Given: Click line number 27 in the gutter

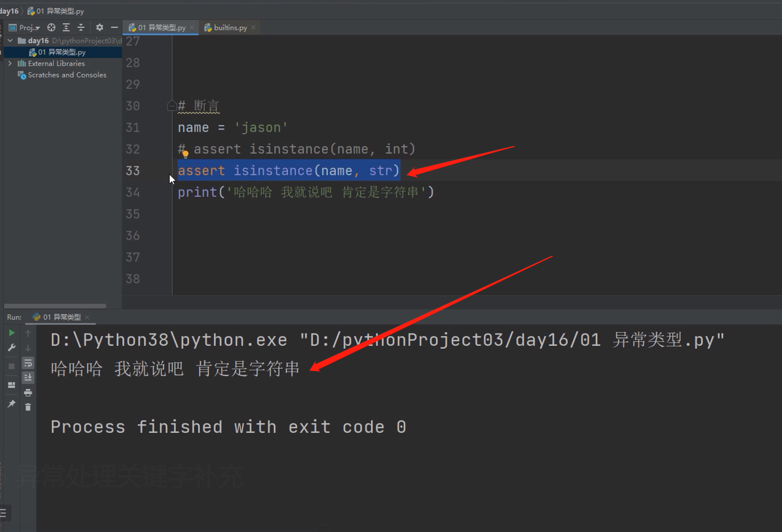Looking at the screenshot, I should (133, 41).
